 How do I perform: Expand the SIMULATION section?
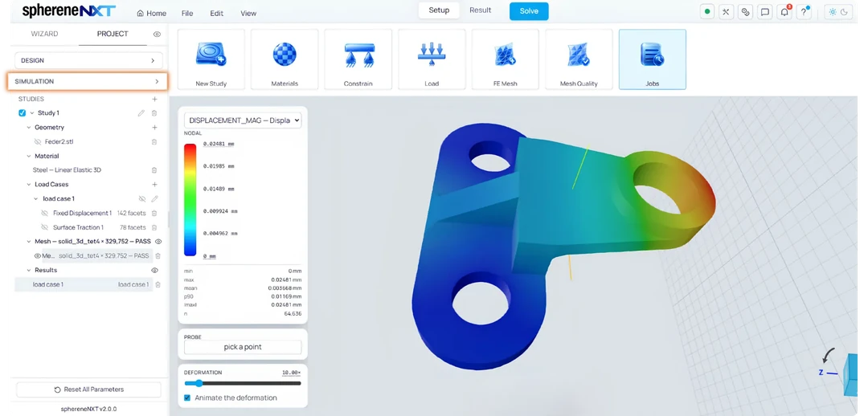[x=87, y=81]
